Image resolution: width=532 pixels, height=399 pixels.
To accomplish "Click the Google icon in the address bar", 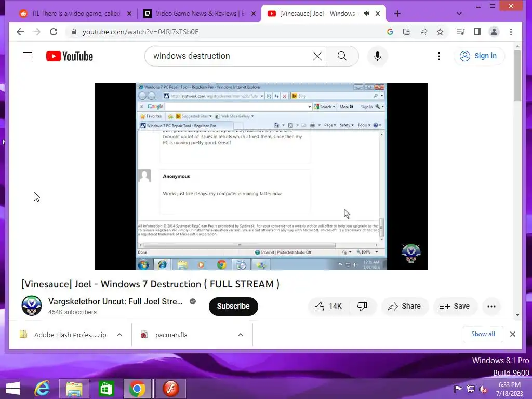I will pyautogui.click(x=390, y=32).
